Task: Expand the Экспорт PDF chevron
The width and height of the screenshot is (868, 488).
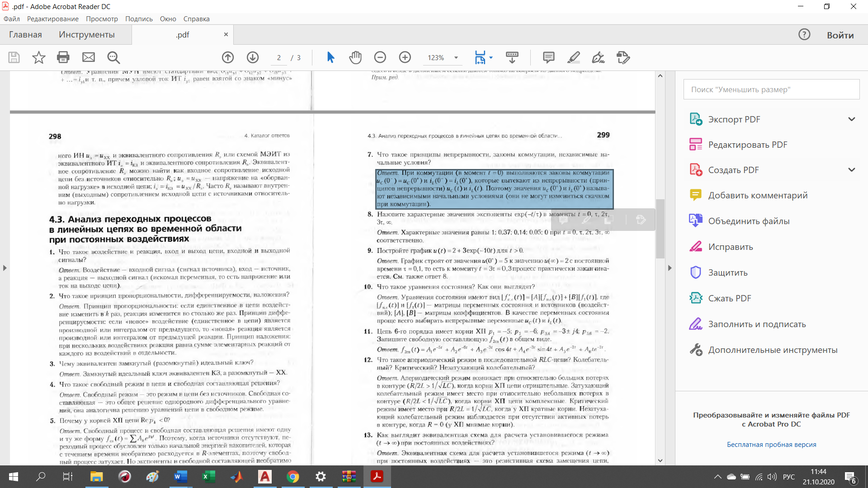Action: click(x=852, y=119)
